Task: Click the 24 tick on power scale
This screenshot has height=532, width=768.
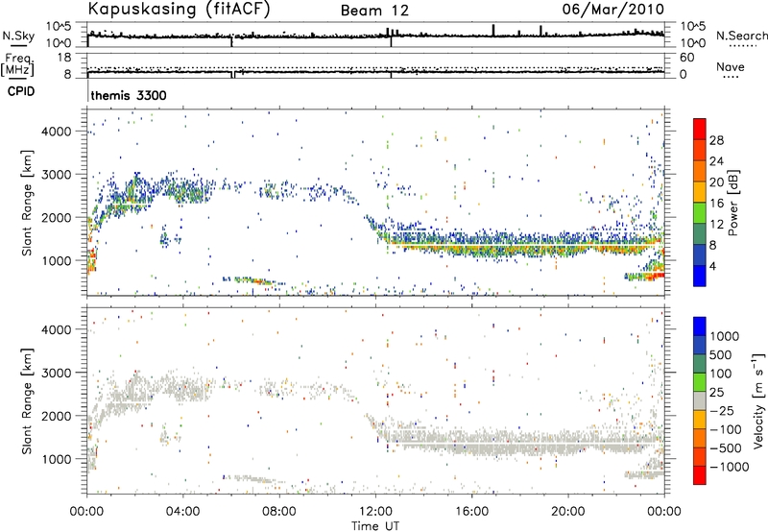Action: 716,161
